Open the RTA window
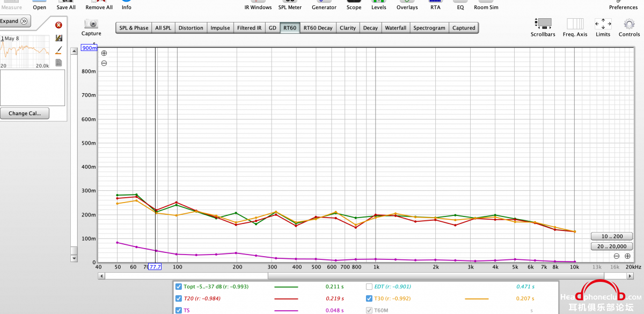Screen dimensions: 644x314 coord(435,5)
